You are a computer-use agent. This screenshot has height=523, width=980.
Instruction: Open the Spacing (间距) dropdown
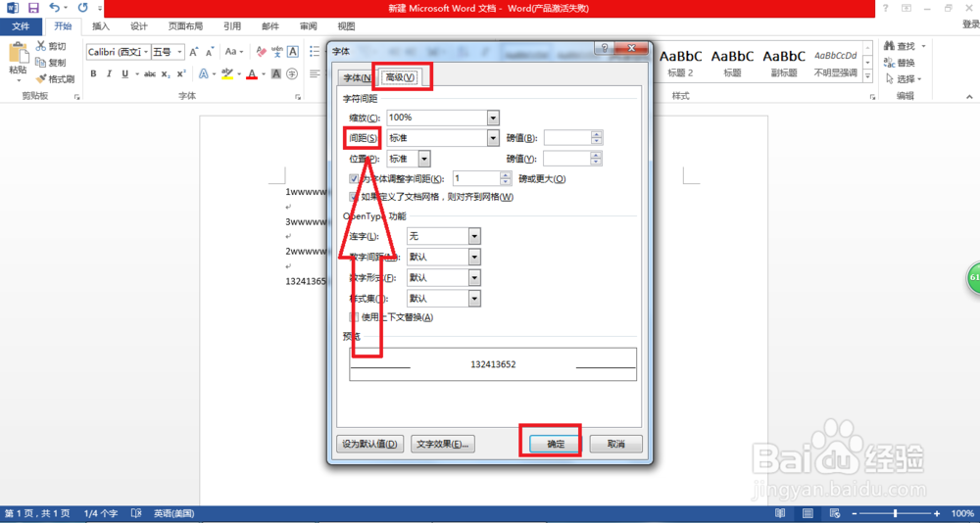point(493,138)
